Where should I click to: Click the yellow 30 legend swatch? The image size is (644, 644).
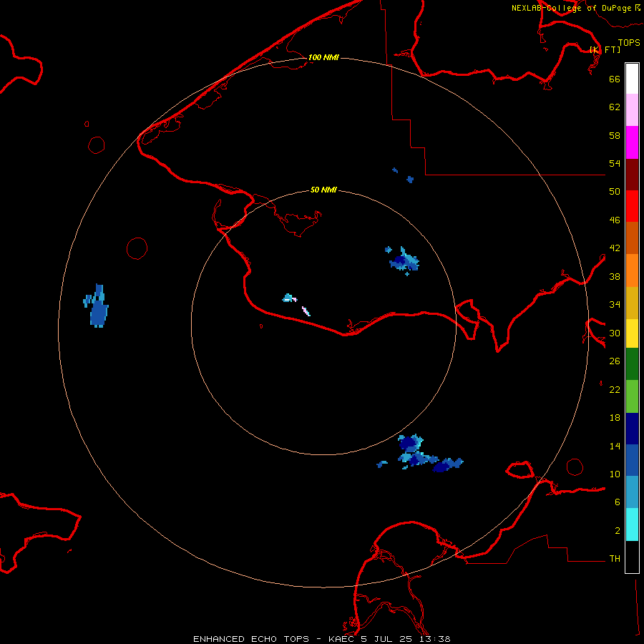(x=632, y=333)
